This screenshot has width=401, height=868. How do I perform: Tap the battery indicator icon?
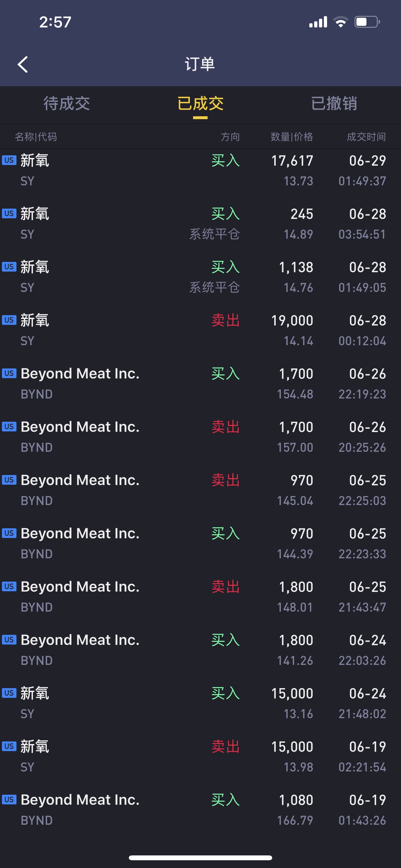tap(367, 22)
